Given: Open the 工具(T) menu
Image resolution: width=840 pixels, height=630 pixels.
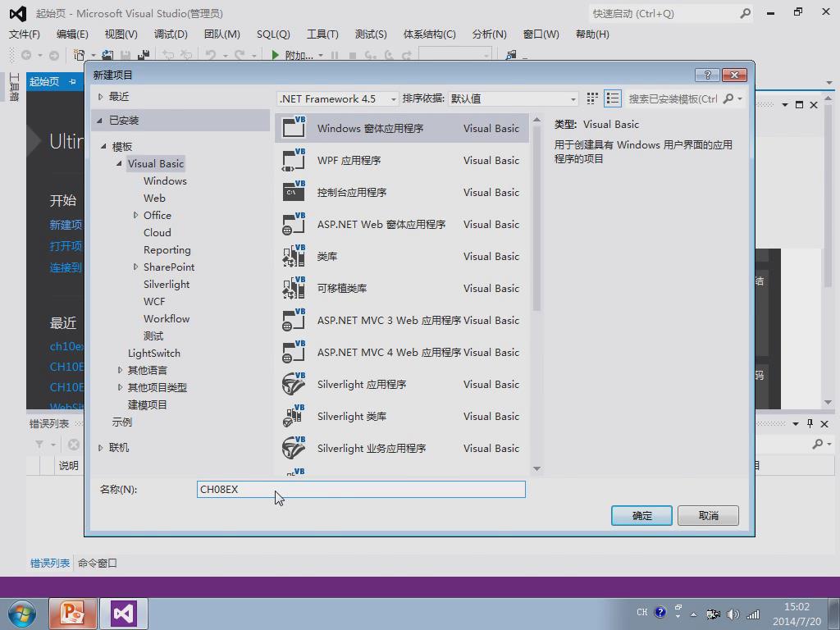Looking at the screenshot, I should 322,34.
